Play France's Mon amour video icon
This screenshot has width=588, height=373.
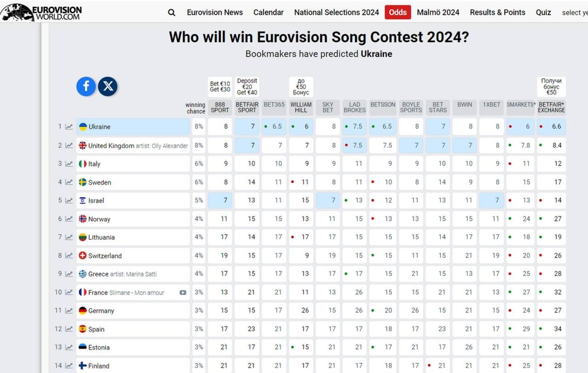183,292
